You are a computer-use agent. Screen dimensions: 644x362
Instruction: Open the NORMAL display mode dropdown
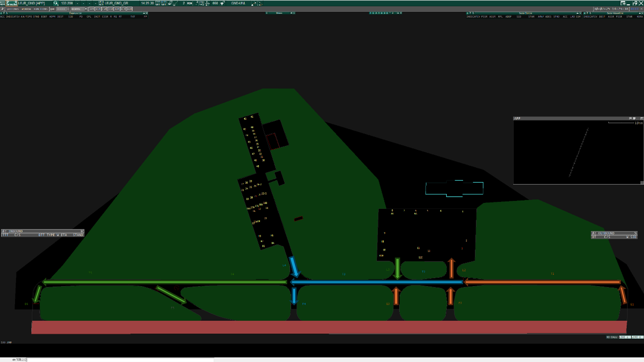pyautogui.click(x=79, y=9)
